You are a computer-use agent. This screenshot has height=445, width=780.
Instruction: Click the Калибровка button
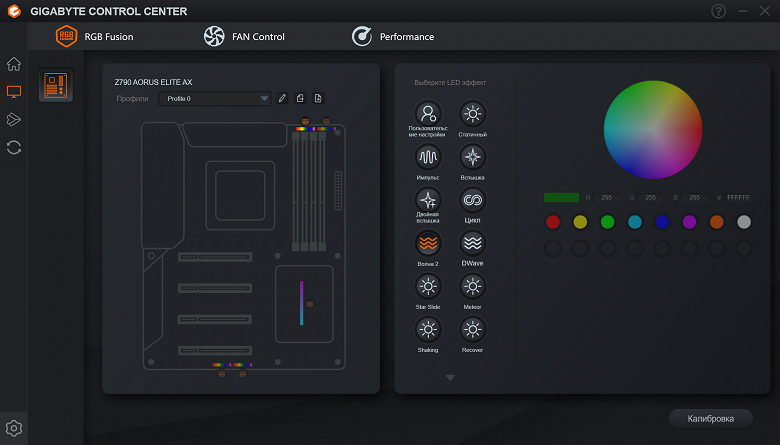(x=710, y=419)
